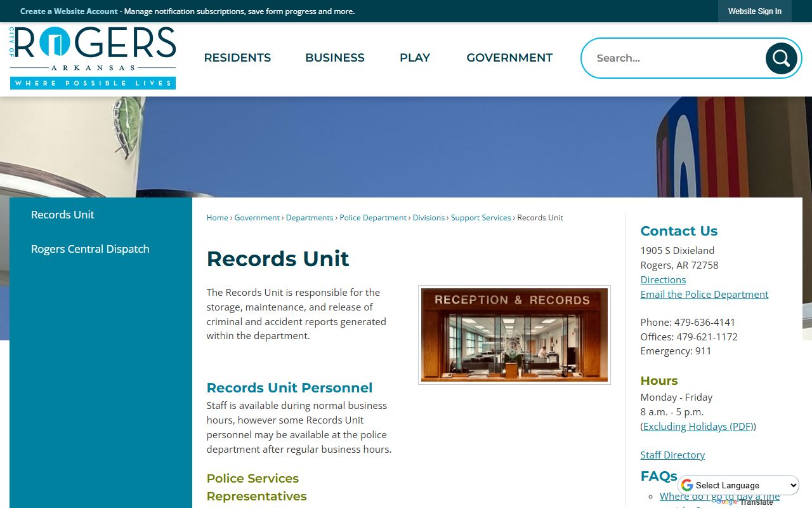Open the Business menu
The height and width of the screenshot is (508, 812).
point(335,58)
